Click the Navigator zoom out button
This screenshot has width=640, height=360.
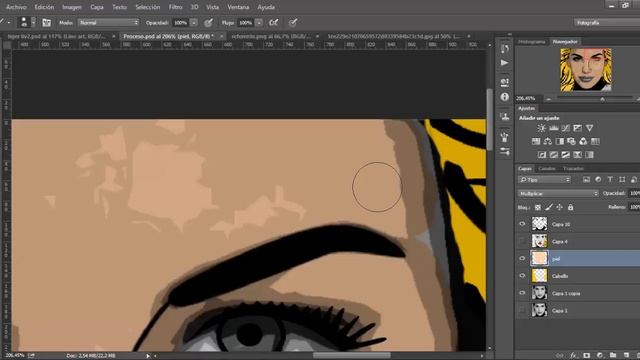(x=549, y=99)
